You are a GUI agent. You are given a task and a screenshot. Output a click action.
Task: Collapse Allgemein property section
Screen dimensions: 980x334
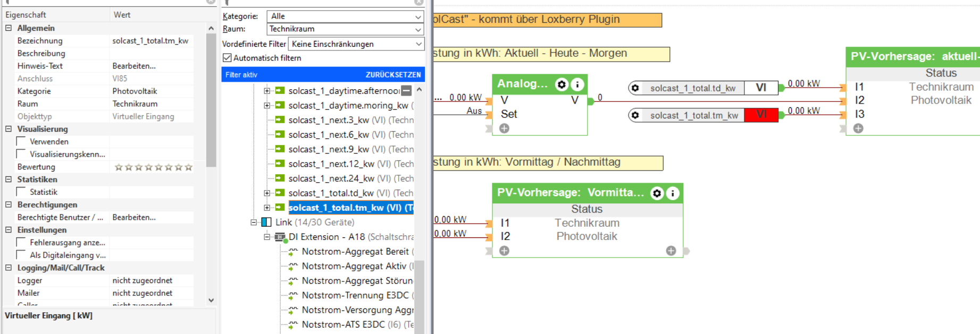9,28
